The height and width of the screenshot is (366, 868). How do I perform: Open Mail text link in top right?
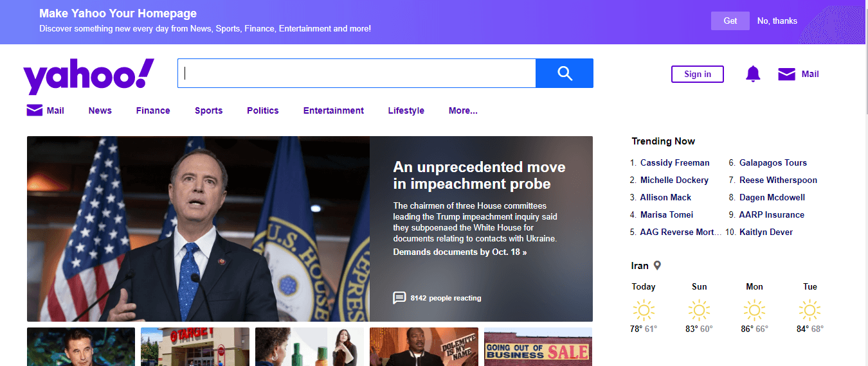click(x=810, y=74)
